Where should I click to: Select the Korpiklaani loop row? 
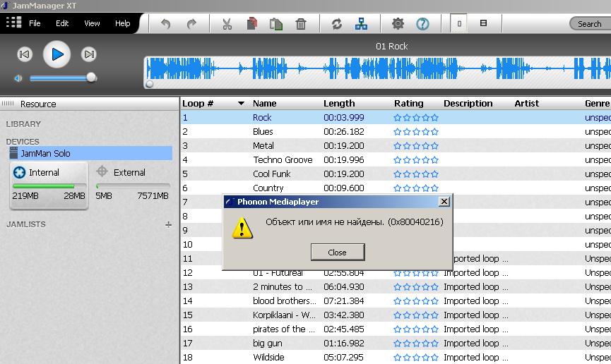tap(396, 315)
